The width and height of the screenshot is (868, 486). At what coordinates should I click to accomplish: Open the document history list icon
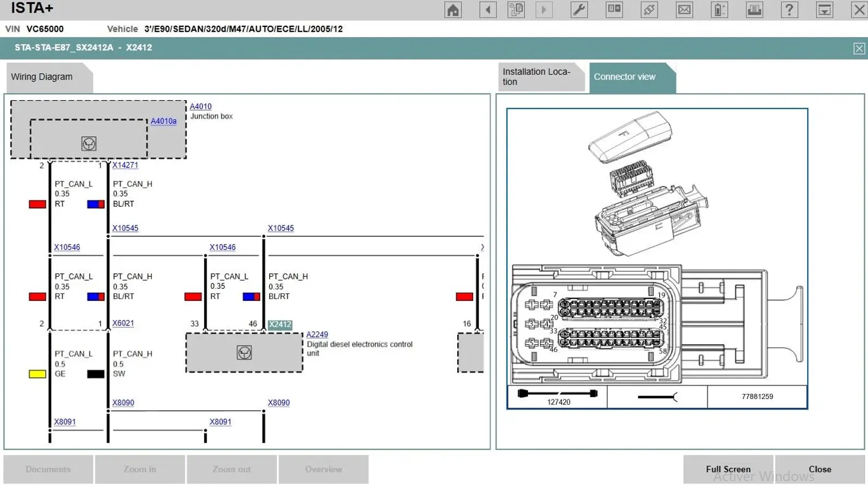516,10
